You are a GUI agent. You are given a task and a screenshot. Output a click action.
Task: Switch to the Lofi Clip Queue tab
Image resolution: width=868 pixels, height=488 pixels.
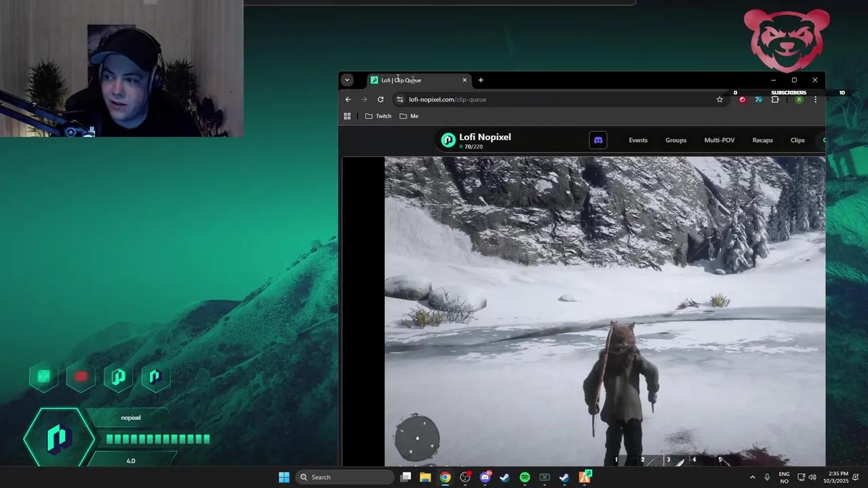[x=419, y=80]
